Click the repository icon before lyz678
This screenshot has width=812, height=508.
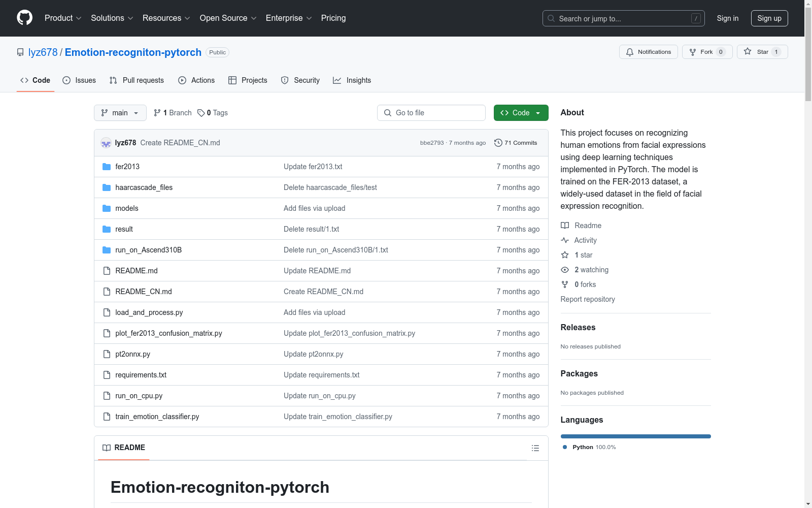tap(20, 52)
